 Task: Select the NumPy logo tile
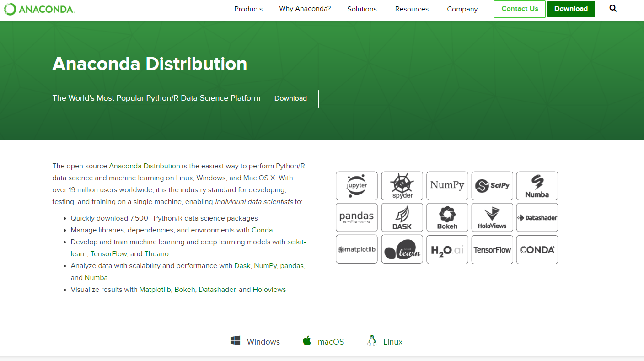pyautogui.click(x=447, y=186)
